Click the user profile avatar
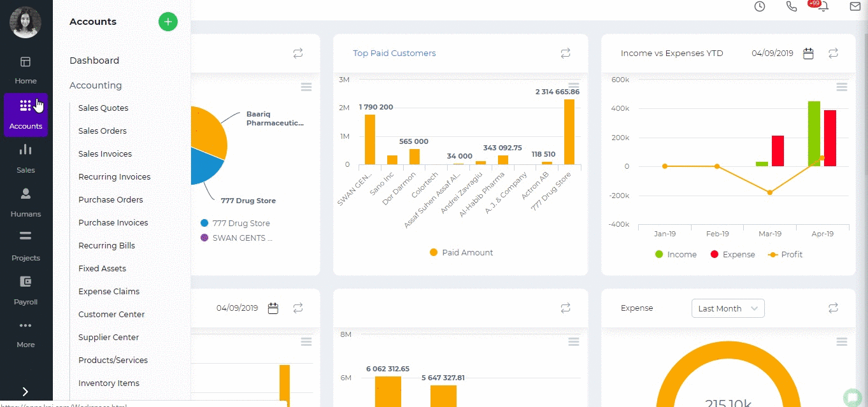Image resolution: width=868 pixels, height=407 pixels. 25,22
